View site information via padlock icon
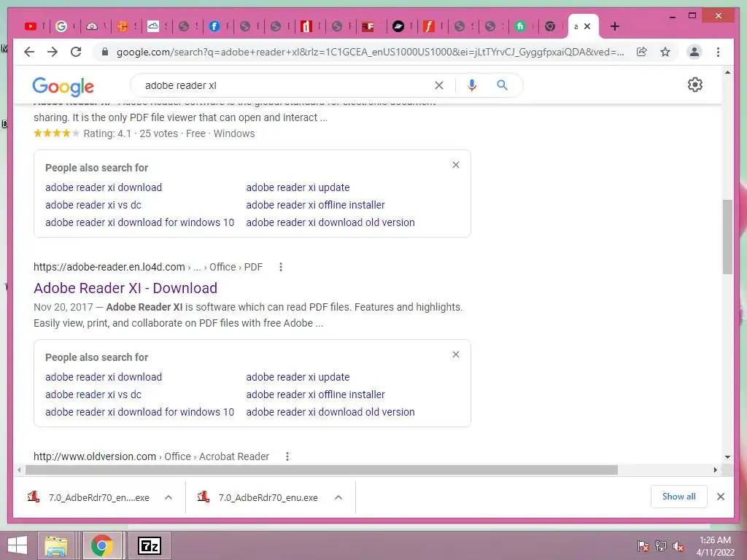This screenshot has height=560, width=747. tap(105, 52)
